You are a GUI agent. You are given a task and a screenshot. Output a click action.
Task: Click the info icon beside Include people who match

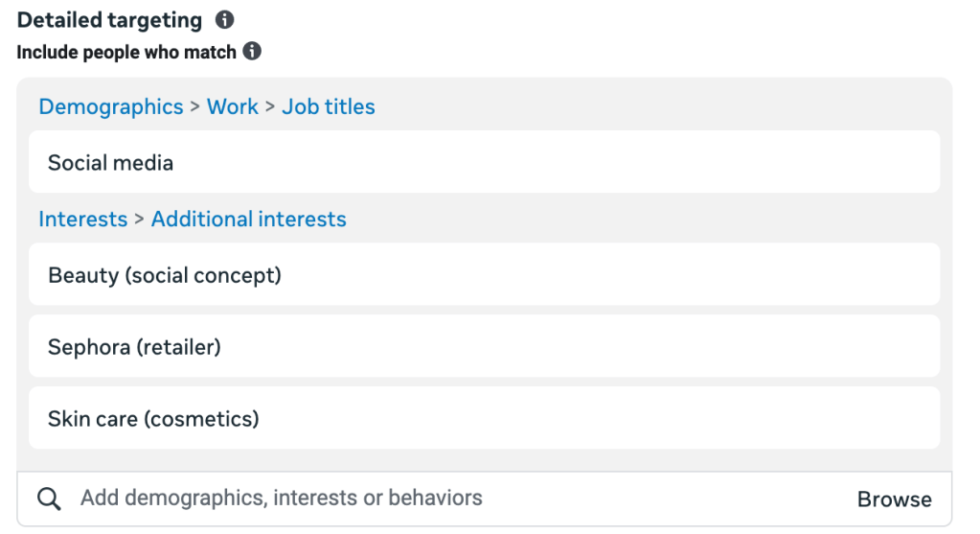252,51
